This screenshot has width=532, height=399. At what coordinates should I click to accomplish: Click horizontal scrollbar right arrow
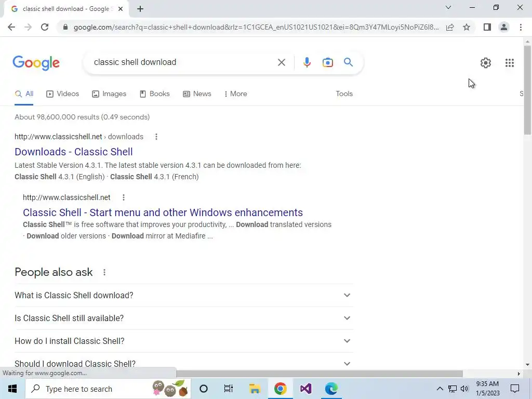519,374
